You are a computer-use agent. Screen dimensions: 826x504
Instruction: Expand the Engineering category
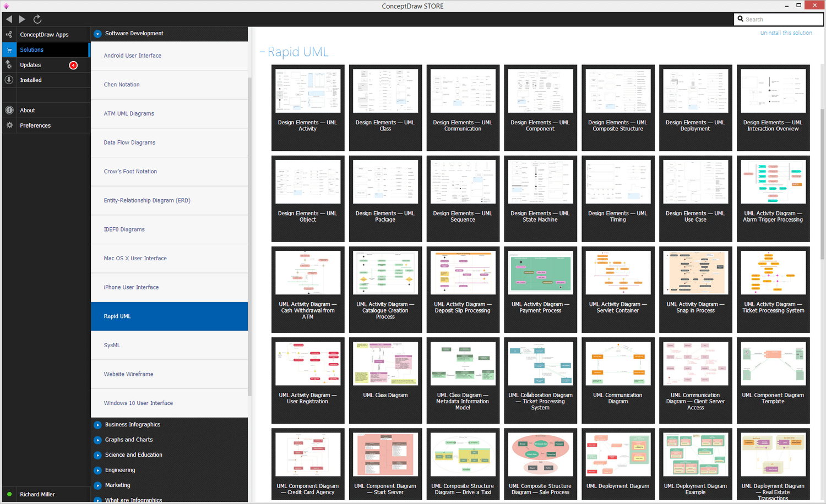(97, 470)
